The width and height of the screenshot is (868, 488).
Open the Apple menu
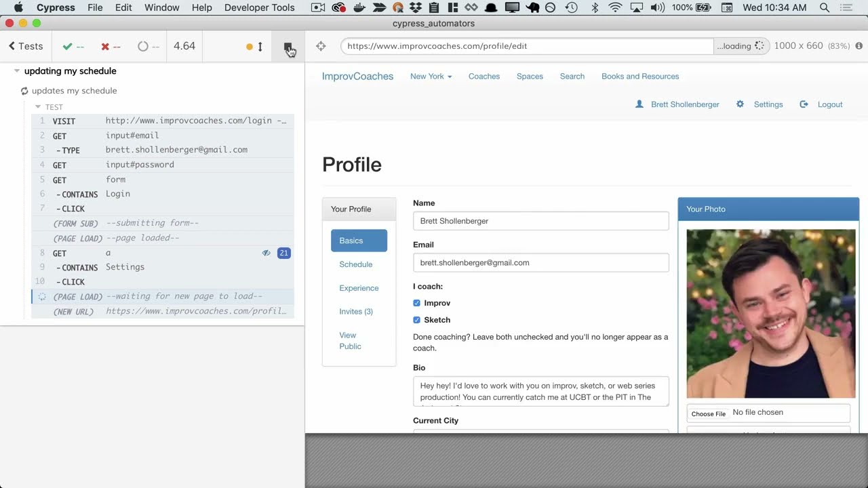click(x=18, y=8)
